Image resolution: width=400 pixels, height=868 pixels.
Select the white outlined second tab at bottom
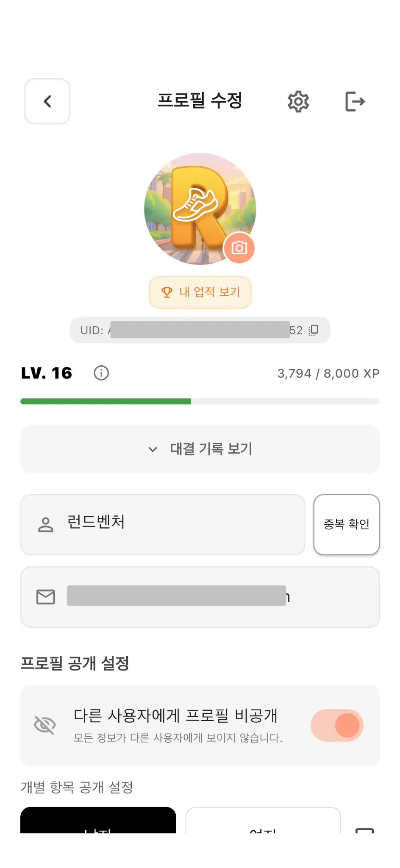pos(263,821)
